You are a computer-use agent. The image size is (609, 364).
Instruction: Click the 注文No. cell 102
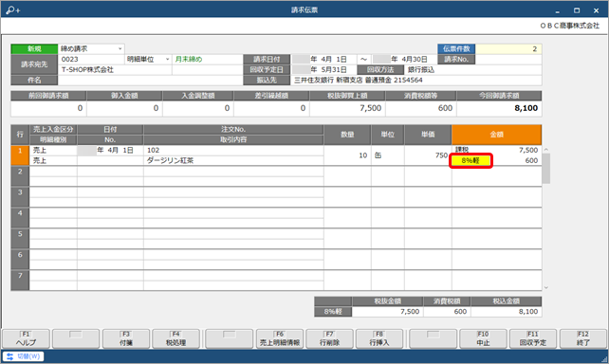point(233,150)
